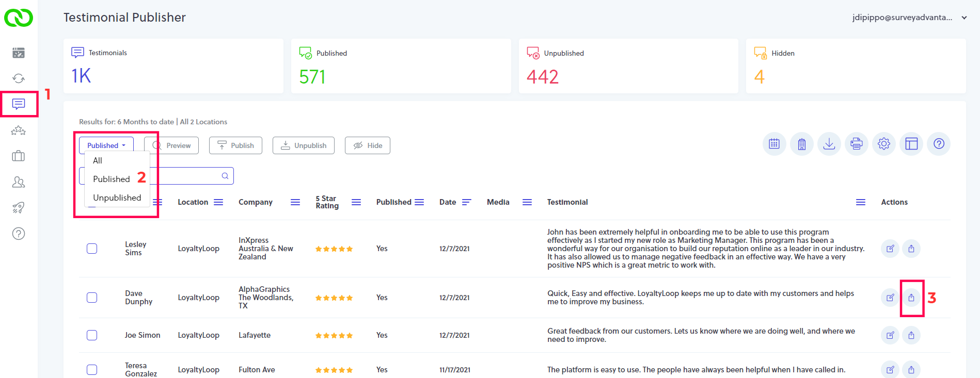
Task: Open the sync arrows icon in sidebar
Action: pos(19,78)
